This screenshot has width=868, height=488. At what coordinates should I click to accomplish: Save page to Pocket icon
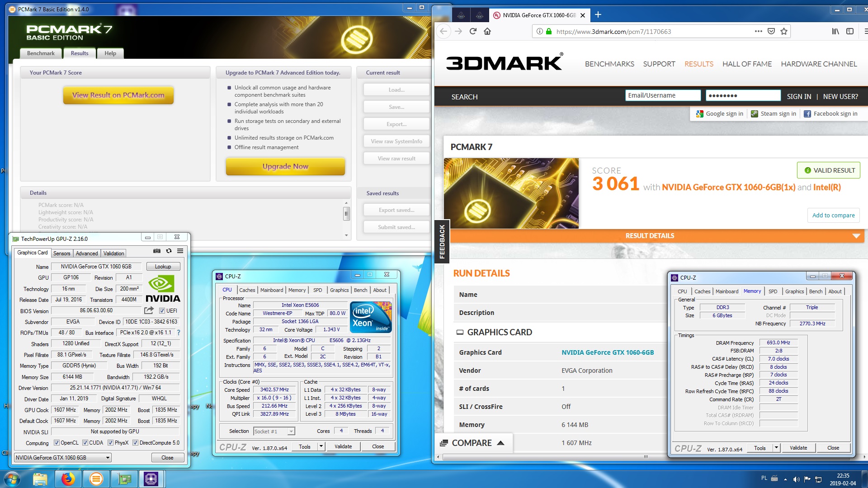click(x=771, y=31)
